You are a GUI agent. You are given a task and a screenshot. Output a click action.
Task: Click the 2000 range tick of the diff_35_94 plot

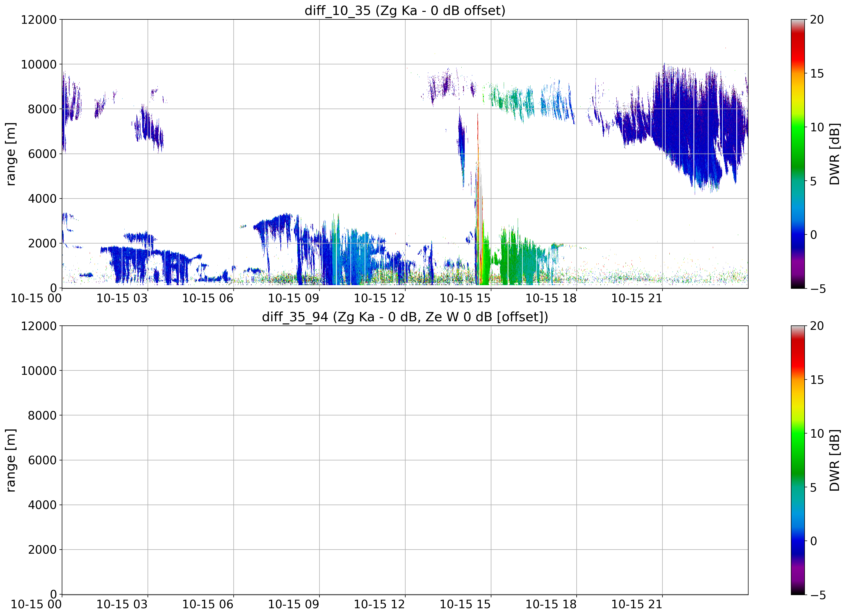click(x=42, y=550)
